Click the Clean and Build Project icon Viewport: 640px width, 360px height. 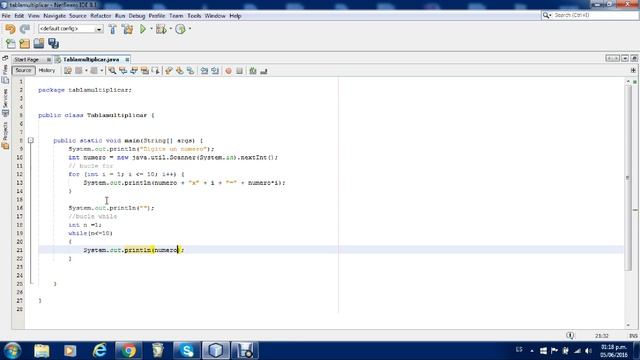pyautogui.click(x=128, y=29)
